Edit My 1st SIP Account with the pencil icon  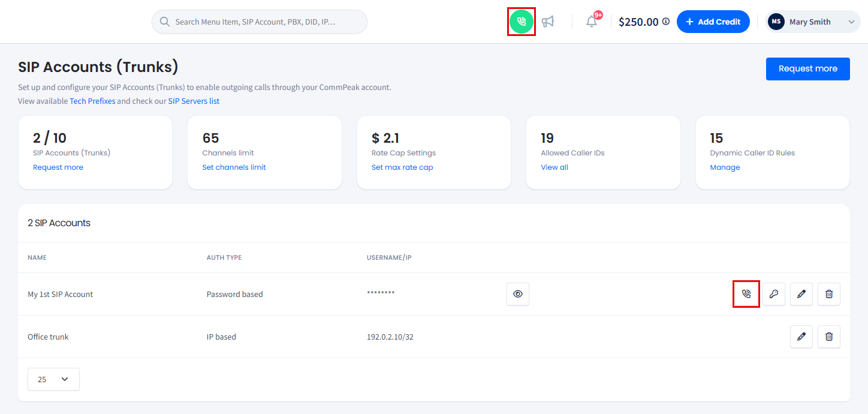[801, 294]
